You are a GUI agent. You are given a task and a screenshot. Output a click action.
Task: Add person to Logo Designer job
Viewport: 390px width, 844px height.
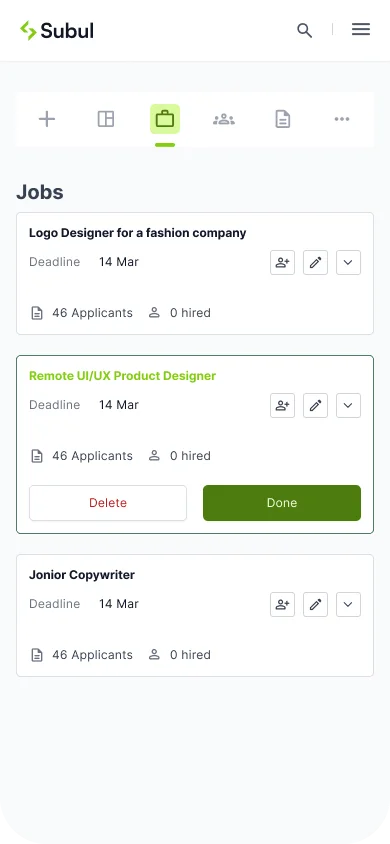[x=282, y=263]
